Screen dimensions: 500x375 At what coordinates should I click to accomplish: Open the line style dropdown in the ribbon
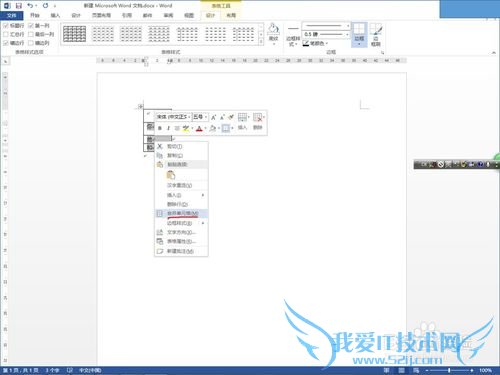[x=348, y=26]
